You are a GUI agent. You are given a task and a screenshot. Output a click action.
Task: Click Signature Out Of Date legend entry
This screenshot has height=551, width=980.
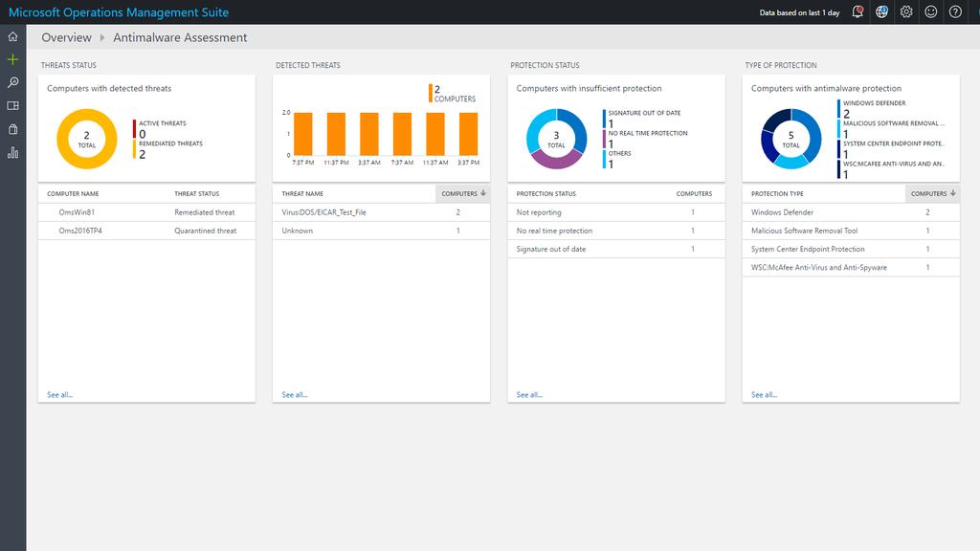click(x=642, y=119)
